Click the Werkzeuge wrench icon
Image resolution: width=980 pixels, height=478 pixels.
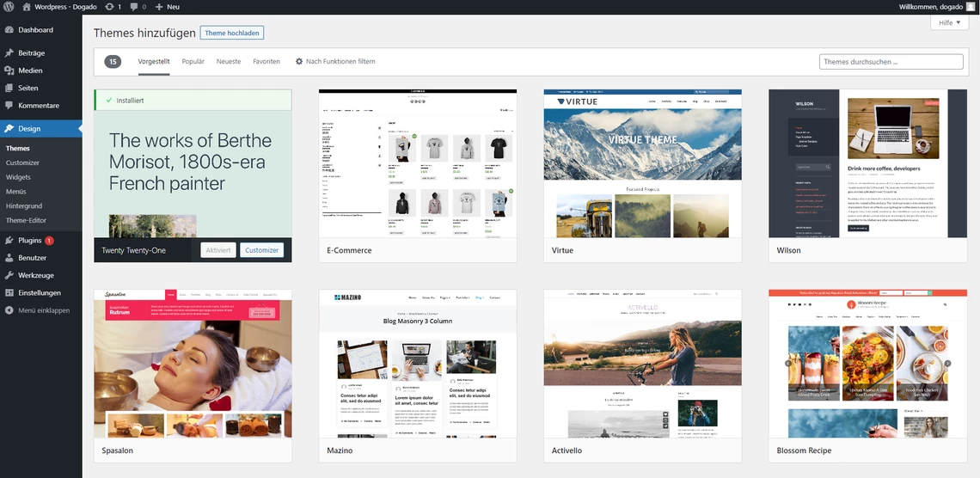[x=9, y=275]
